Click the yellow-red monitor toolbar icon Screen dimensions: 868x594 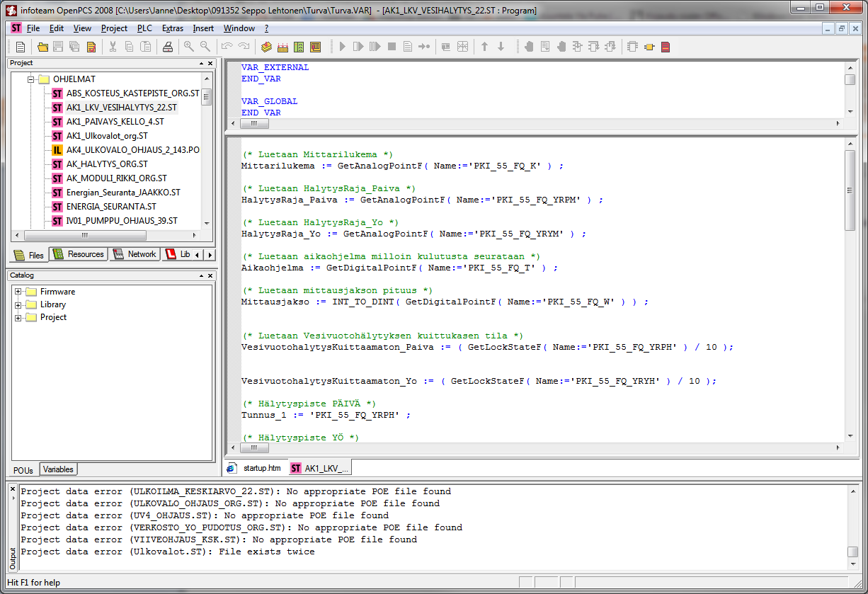316,47
